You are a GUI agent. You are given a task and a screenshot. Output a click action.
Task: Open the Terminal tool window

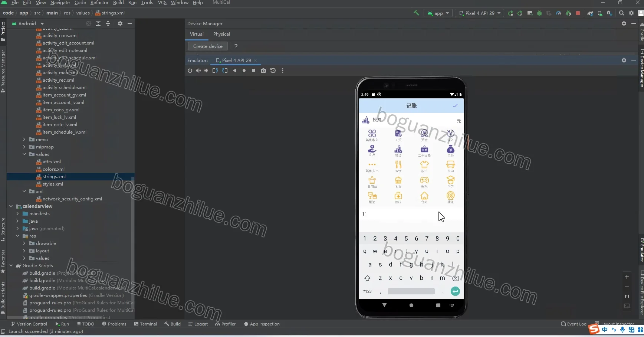145,324
